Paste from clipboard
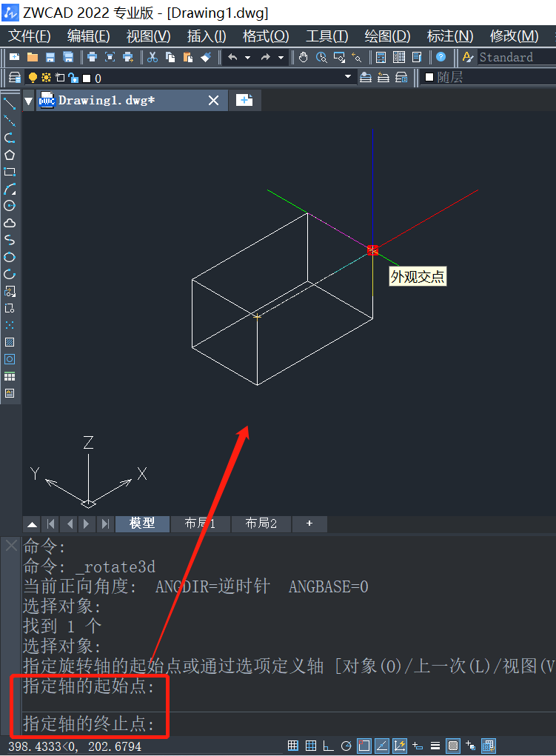The image size is (556, 756). pyautogui.click(x=188, y=57)
